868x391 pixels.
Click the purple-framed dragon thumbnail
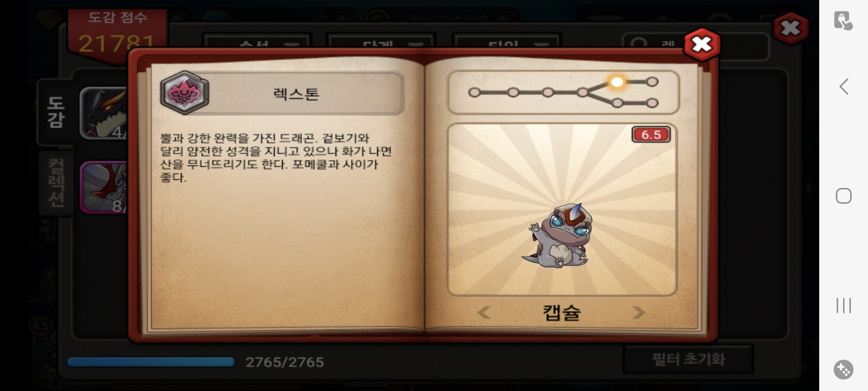104,187
